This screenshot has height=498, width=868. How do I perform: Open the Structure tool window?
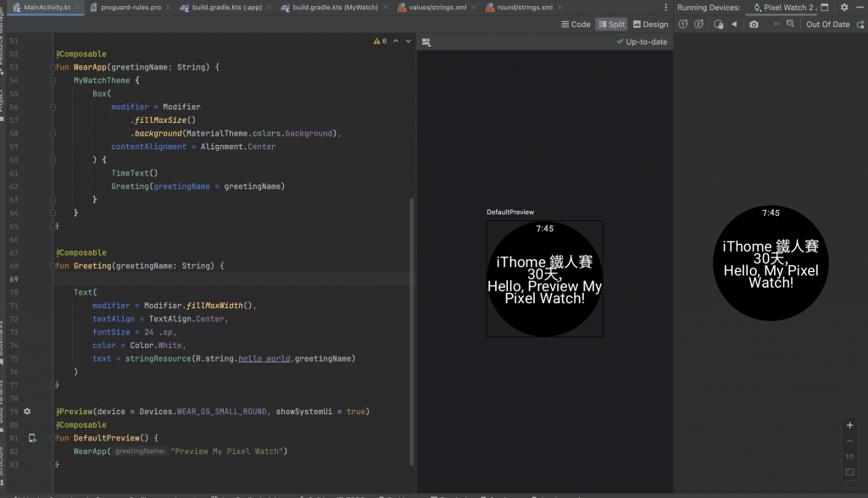pyautogui.click(x=2, y=468)
